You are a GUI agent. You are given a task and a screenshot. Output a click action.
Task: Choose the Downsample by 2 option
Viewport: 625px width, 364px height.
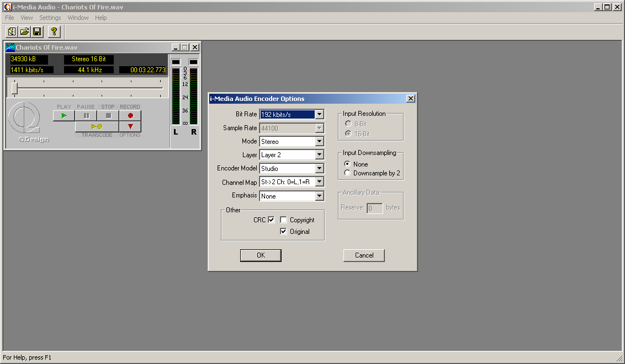tap(347, 173)
